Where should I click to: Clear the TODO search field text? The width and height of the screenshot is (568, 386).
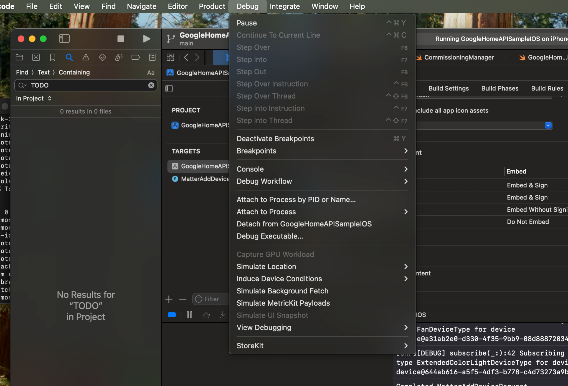point(151,85)
